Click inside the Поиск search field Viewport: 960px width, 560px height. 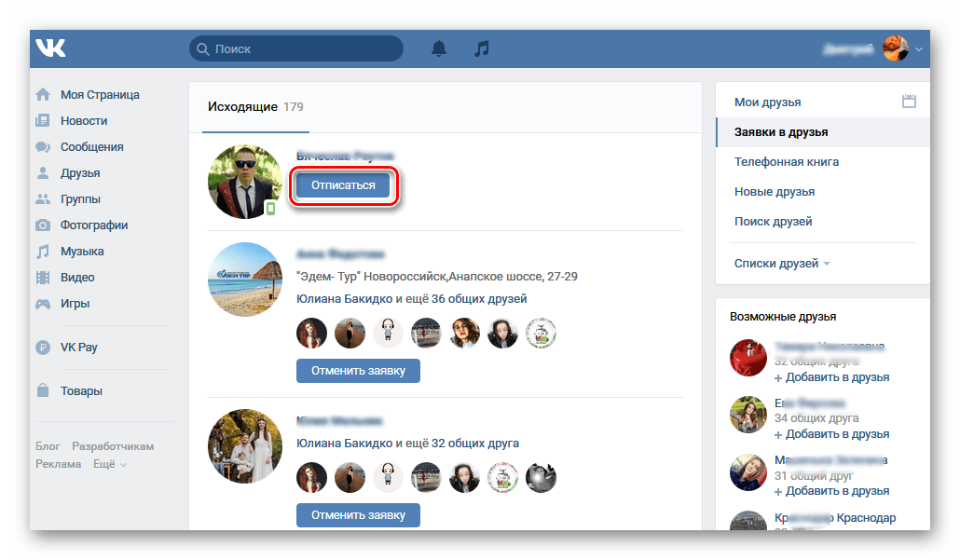pyautogui.click(x=295, y=48)
